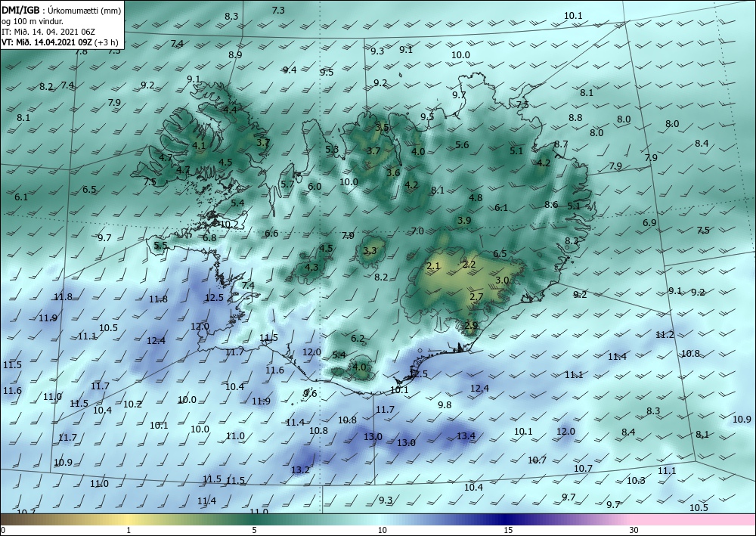756x536 pixels.
Task: Click the 3.6 value on the map
Action: pyautogui.click(x=393, y=172)
